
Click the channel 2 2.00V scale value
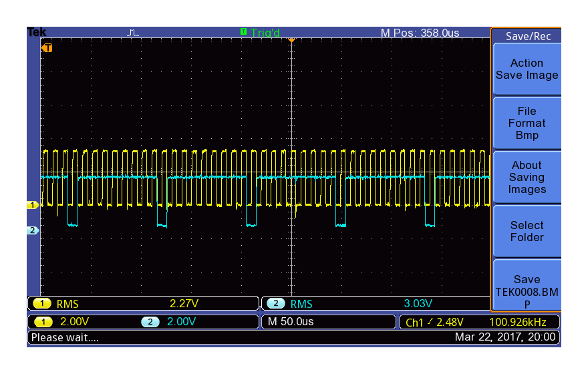click(x=182, y=321)
